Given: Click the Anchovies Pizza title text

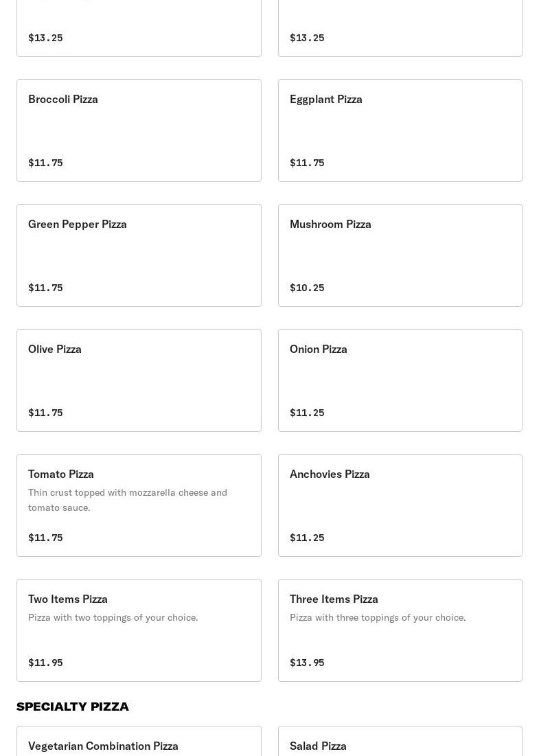Looking at the screenshot, I should click(x=330, y=474).
